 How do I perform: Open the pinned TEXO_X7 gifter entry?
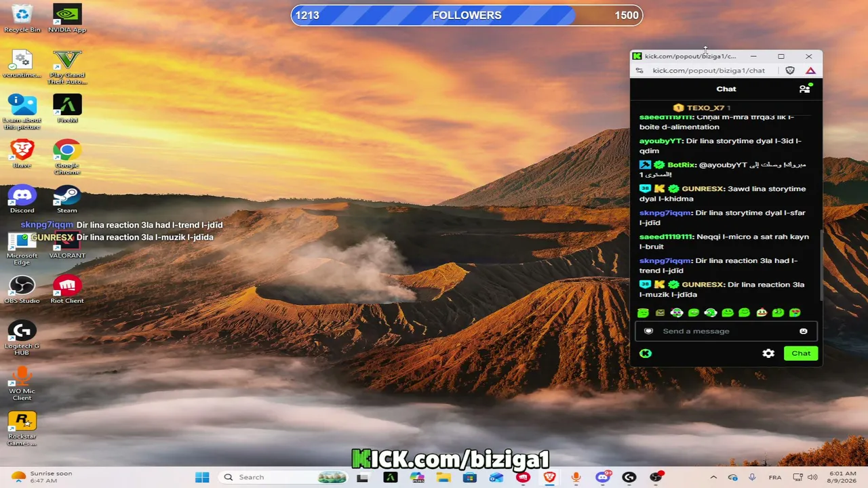(x=702, y=108)
